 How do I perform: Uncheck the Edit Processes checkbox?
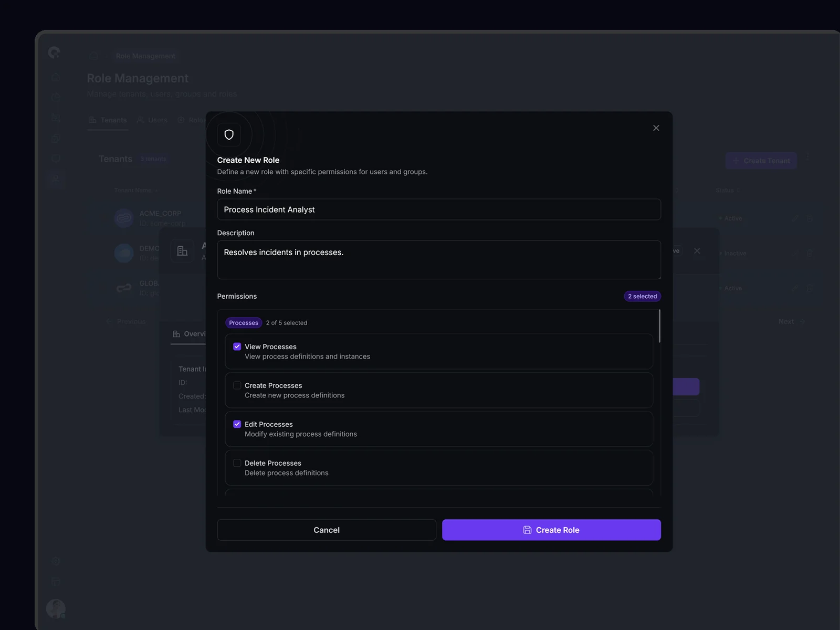[237, 424]
